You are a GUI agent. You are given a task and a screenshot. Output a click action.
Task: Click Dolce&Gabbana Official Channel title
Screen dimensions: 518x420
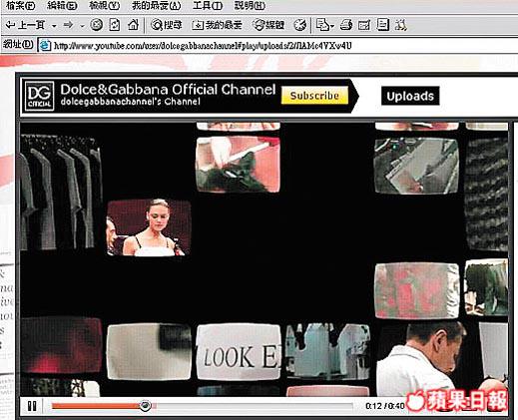click(x=168, y=90)
